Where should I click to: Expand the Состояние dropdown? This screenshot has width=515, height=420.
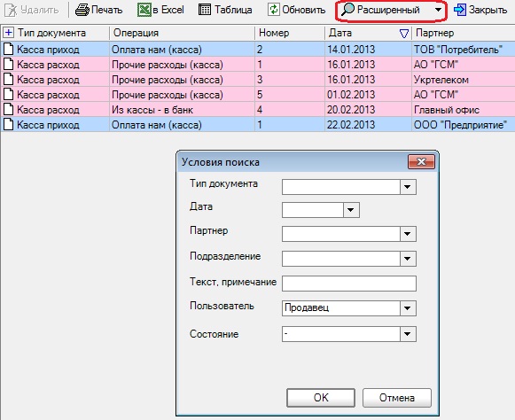[x=408, y=334]
